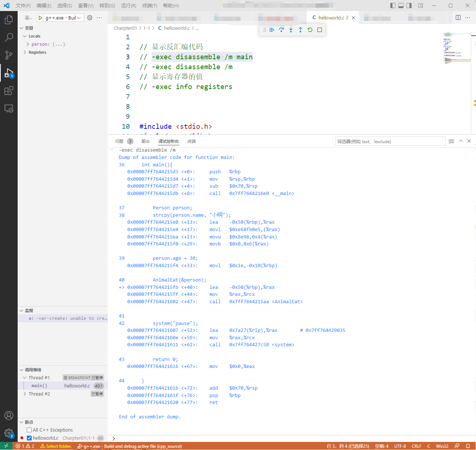Viewport: 476px width, 450px height.
Task: Show errors and warnings in status bar
Action: 25,446
